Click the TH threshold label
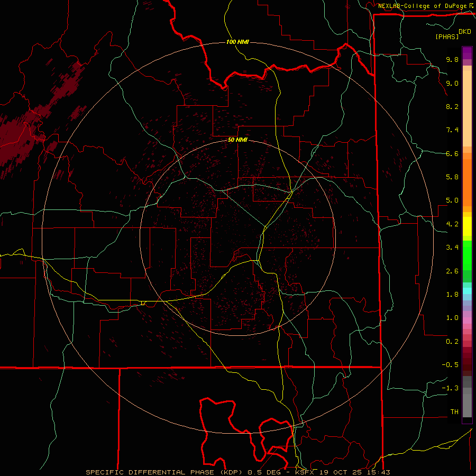Image resolution: width=476 pixels, height=476 pixels. tap(454, 412)
